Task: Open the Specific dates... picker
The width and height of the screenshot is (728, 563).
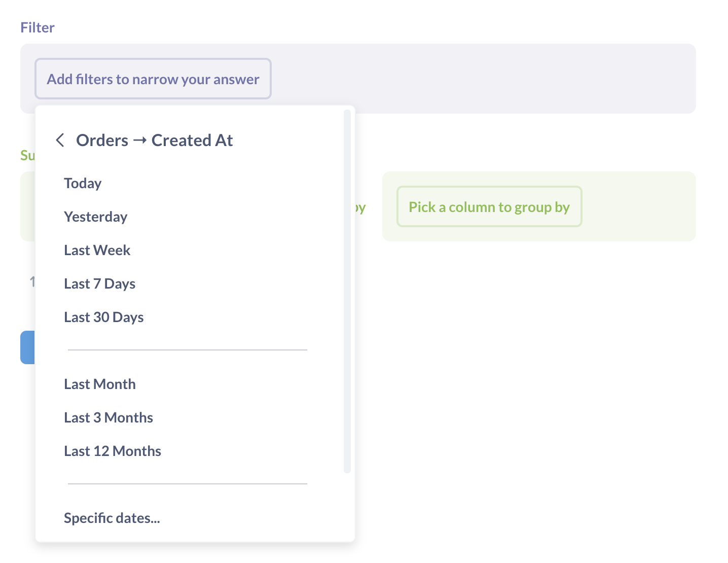Action: point(112,518)
